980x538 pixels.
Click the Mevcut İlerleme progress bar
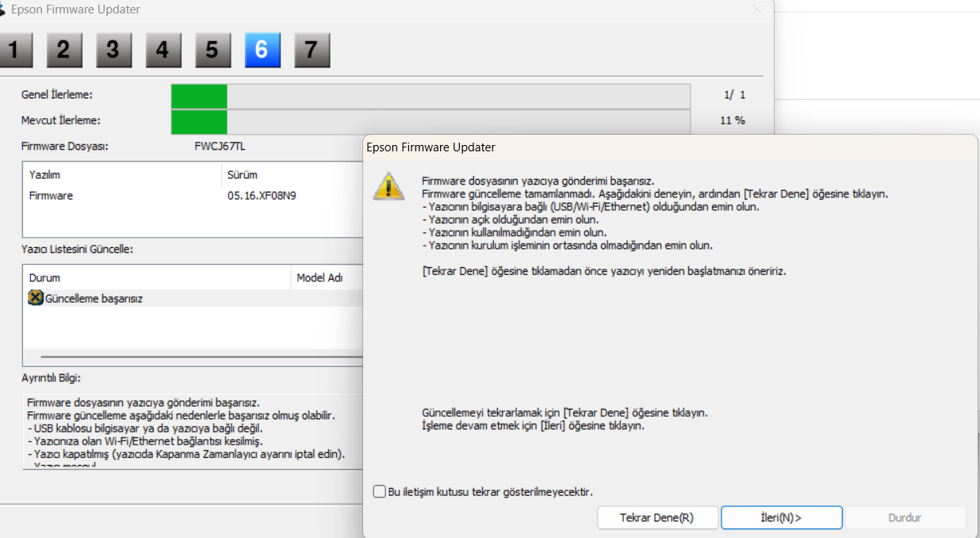tap(431, 120)
